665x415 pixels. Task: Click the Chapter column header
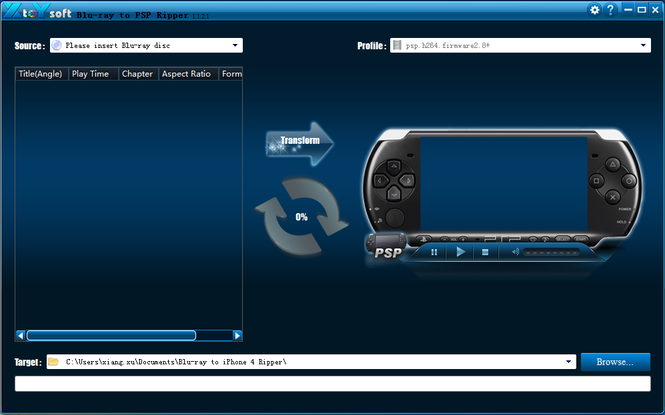pyautogui.click(x=138, y=74)
